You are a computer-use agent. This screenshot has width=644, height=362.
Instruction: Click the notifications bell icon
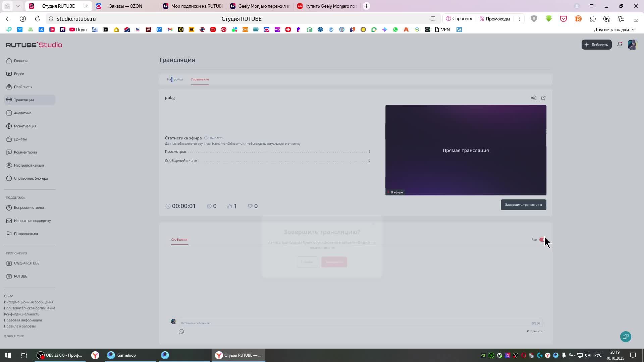click(x=620, y=45)
